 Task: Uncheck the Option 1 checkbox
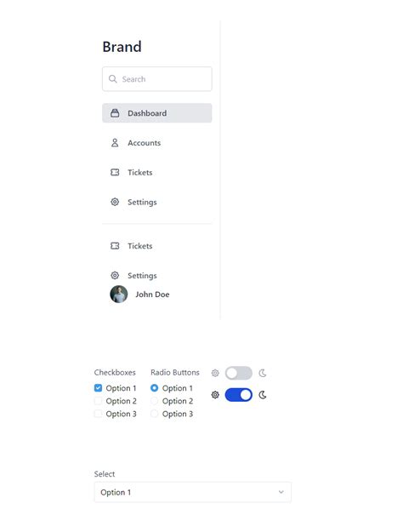coord(98,388)
